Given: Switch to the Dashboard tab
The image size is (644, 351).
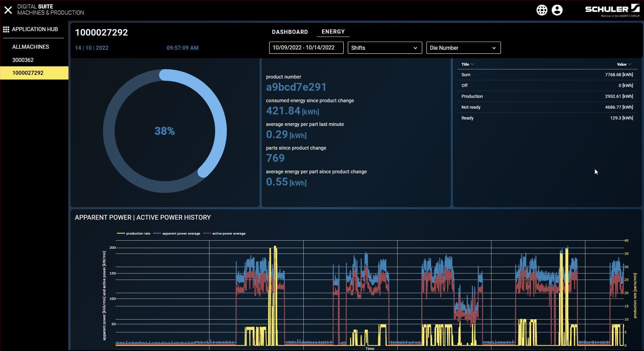Looking at the screenshot, I should click(x=290, y=32).
